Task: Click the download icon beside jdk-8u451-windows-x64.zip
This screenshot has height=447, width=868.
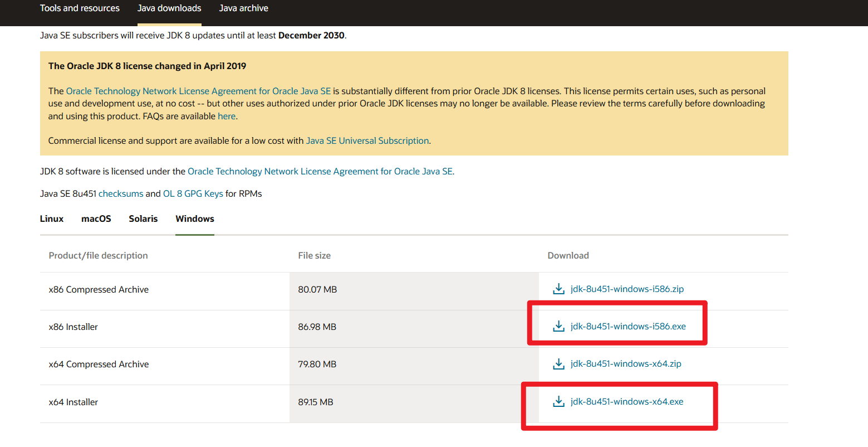Action: tap(558, 363)
